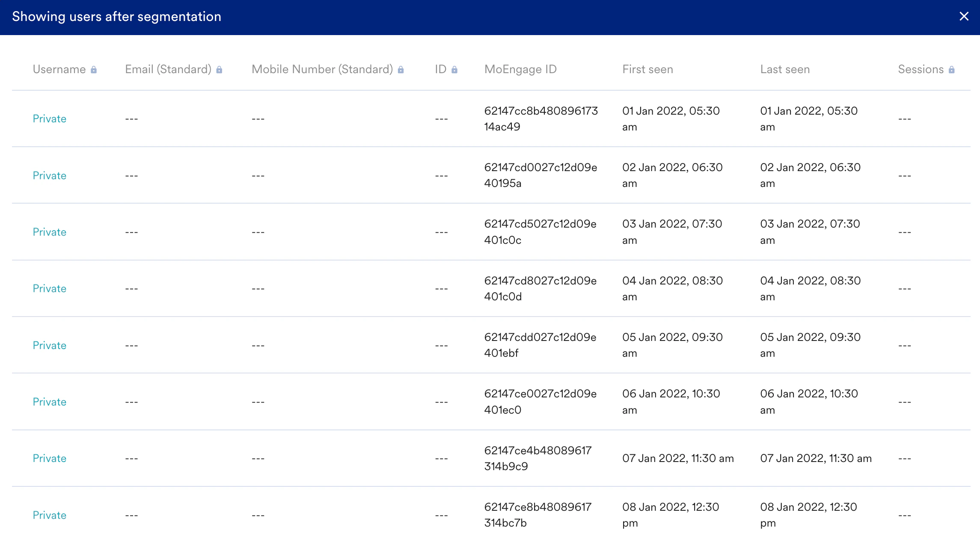Select MoEngage ID 62147cc8b48089617314ac49
This screenshot has width=980, height=533.
tap(540, 118)
